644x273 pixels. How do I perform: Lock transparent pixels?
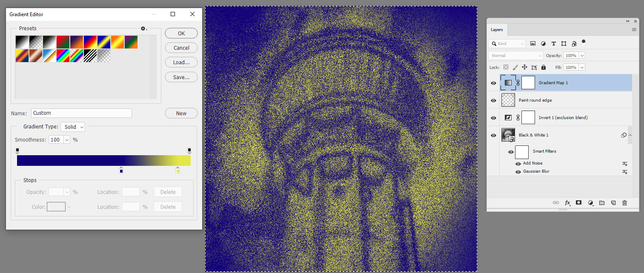[506, 67]
